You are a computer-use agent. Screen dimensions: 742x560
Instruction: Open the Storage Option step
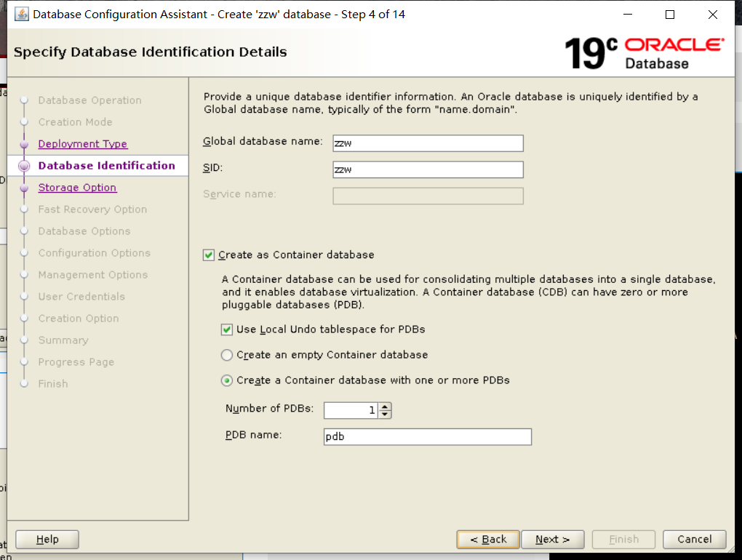tap(77, 188)
